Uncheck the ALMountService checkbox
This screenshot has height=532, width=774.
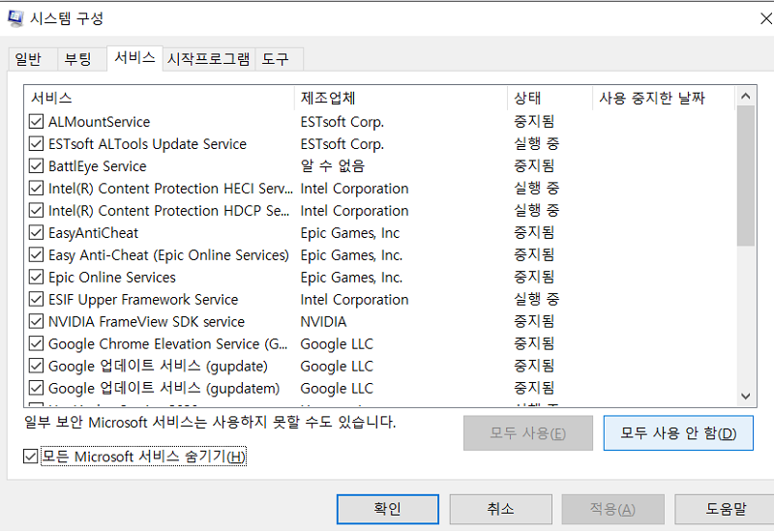pyautogui.click(x=36, y=122)
